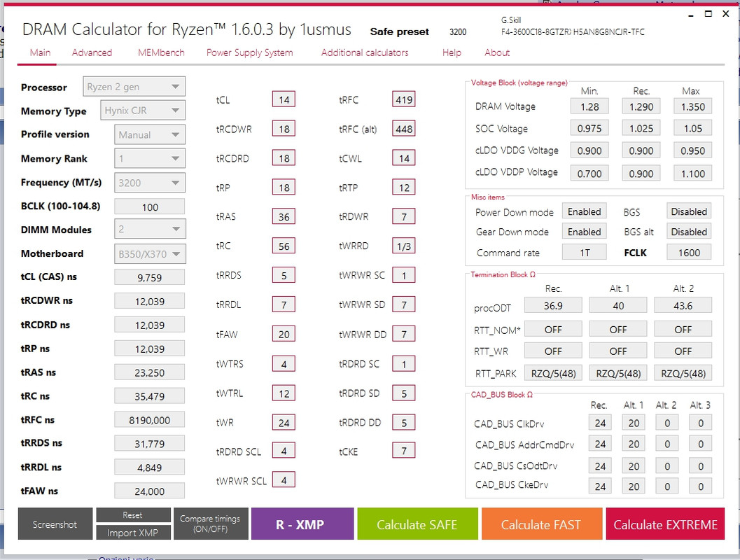Click the DRAM Voltage Max value 1.350
Screen dimensions: 740x560
pyautogui.click(x=692, y=106)
